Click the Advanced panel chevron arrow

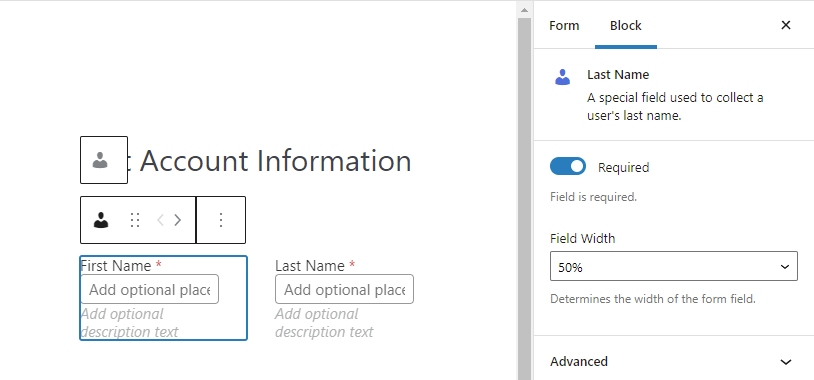coord(786,362)
